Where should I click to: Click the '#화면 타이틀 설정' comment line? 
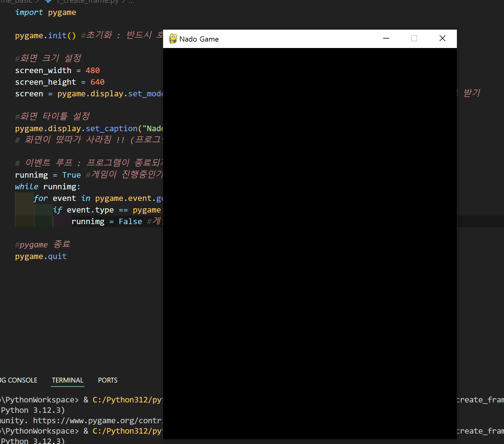pos(52,117)
